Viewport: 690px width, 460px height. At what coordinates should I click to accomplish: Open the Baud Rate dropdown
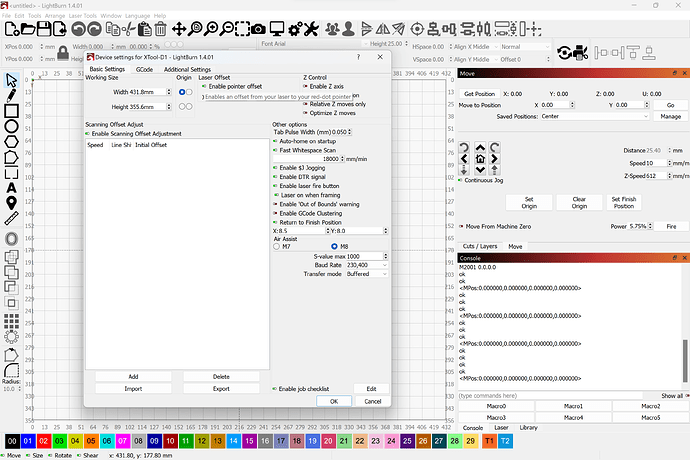click(x=367, y=265)
